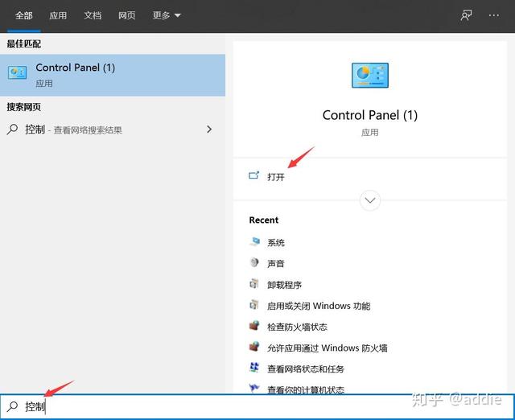Open 查看你的计算机状态
Viewport: 515px width, 420px height.
tap(306, 389)
